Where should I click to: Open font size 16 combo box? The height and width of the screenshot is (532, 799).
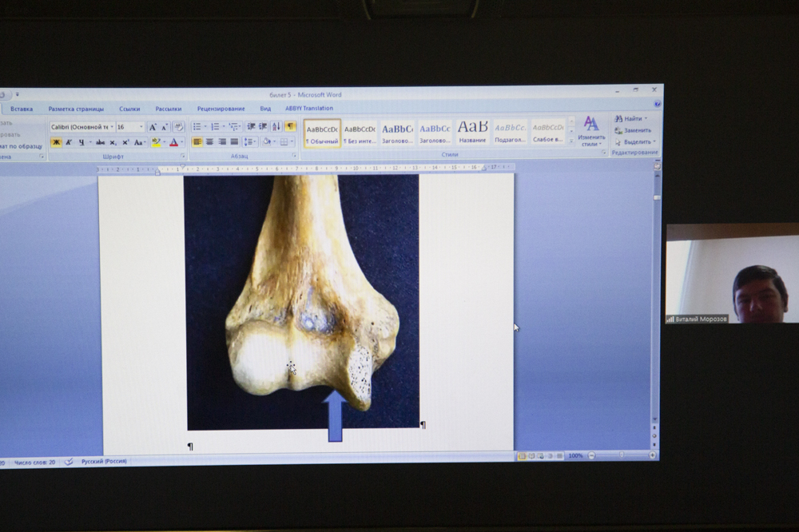pos(130,127)
